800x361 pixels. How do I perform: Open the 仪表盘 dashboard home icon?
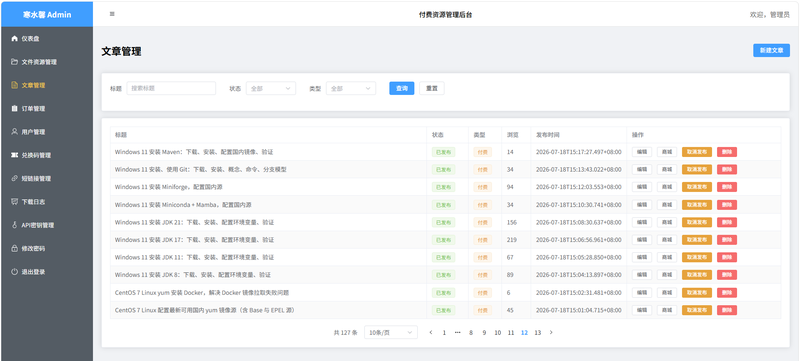(14, 39)
